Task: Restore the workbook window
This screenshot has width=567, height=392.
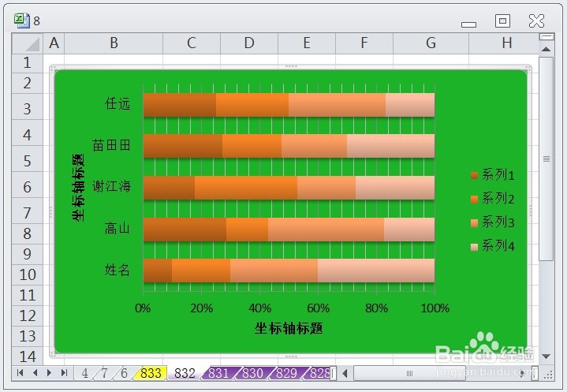Action: 502,21
